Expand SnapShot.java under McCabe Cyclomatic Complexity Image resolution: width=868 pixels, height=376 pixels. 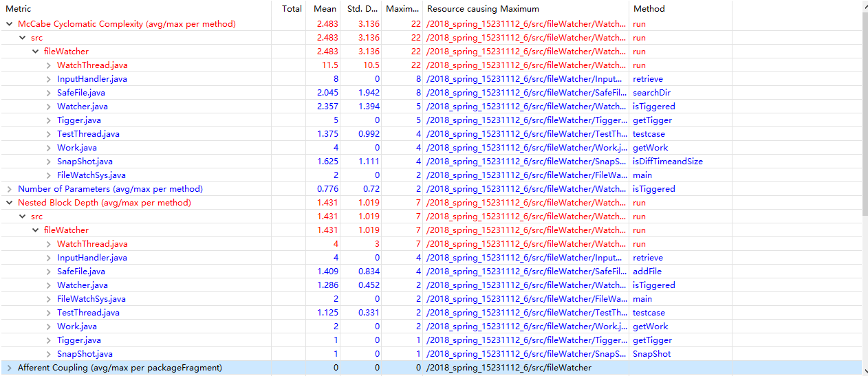tap(48, 162)
